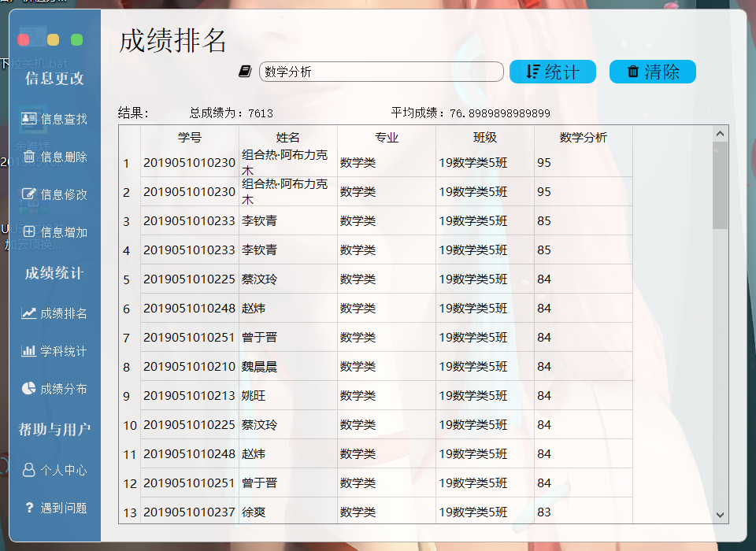The image size is (756, 551).
Task: Click the 专业 column header
Action: point(387,138)
